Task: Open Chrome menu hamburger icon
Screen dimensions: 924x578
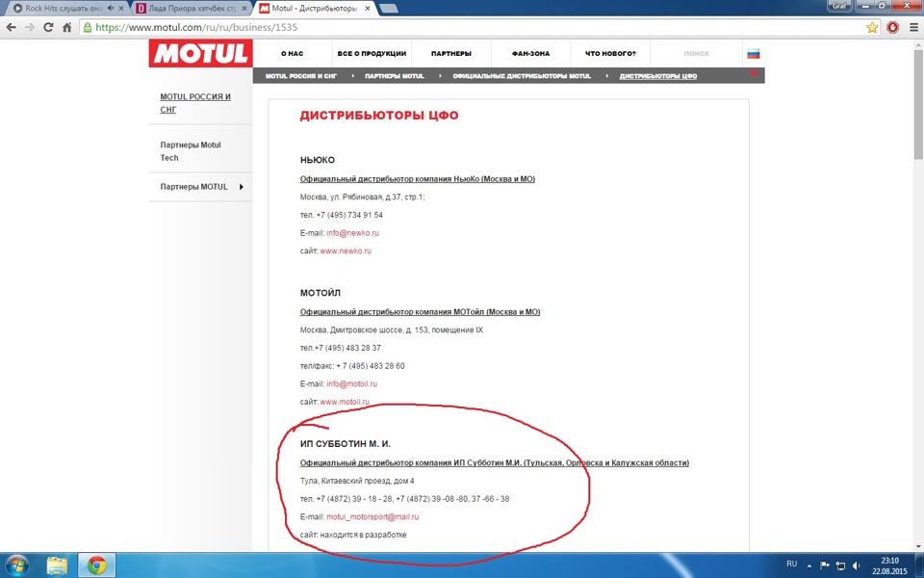Action: click(x=913, y=27)
